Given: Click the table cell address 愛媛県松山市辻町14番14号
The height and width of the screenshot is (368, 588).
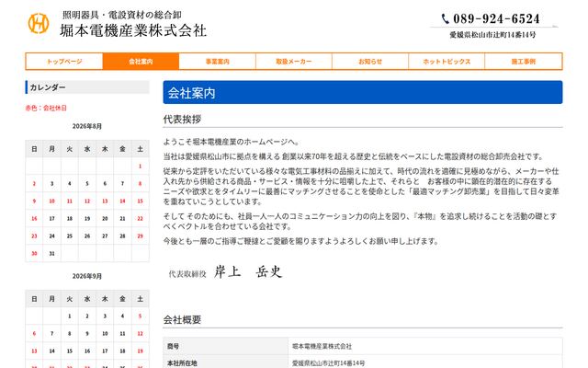Looking at the screenshot, I should coord(425,362).
